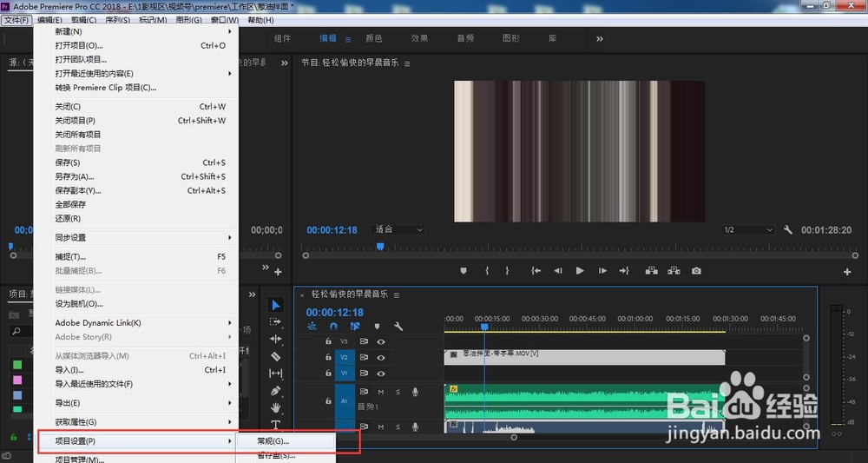Mute audio track A1
This screenshot has width=868, height=463.
click(381, 392)
